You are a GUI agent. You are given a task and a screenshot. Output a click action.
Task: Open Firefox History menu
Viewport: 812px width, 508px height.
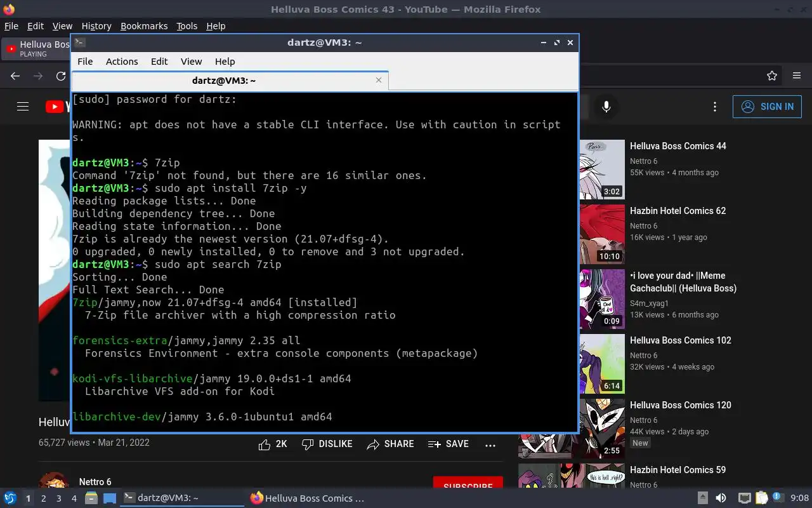(x=96, y=26)
